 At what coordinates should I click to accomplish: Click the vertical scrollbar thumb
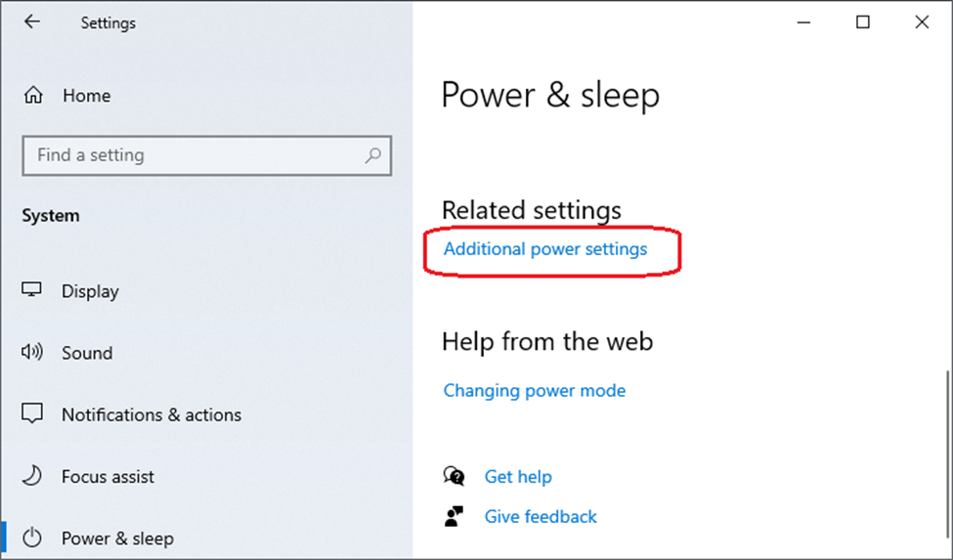point(949,454)
